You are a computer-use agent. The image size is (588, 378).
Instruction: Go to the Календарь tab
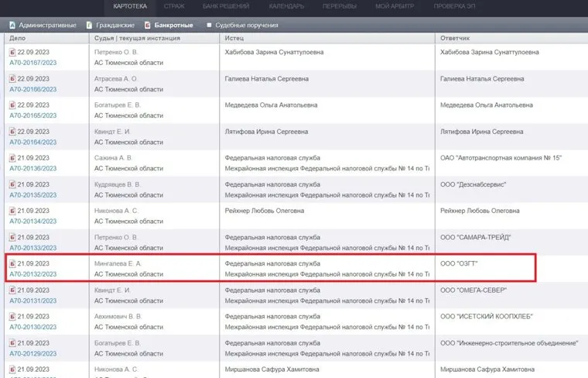(x=286, y=6)
